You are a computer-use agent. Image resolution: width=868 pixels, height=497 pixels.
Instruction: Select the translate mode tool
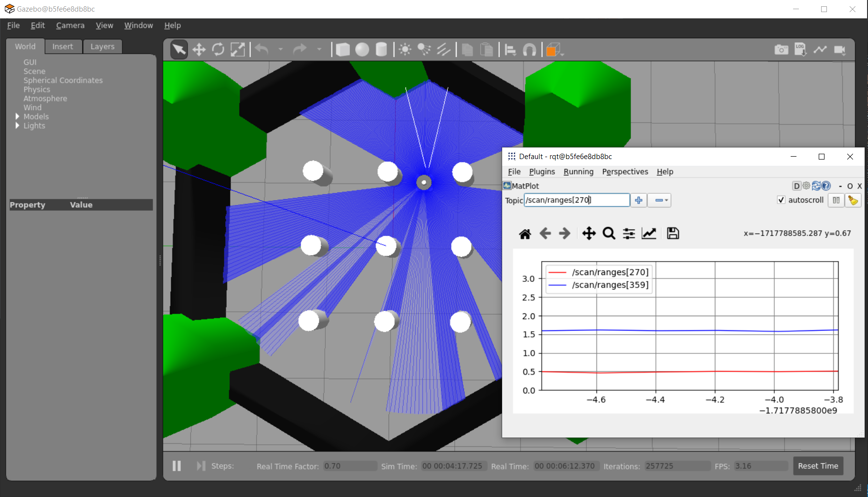199,49
